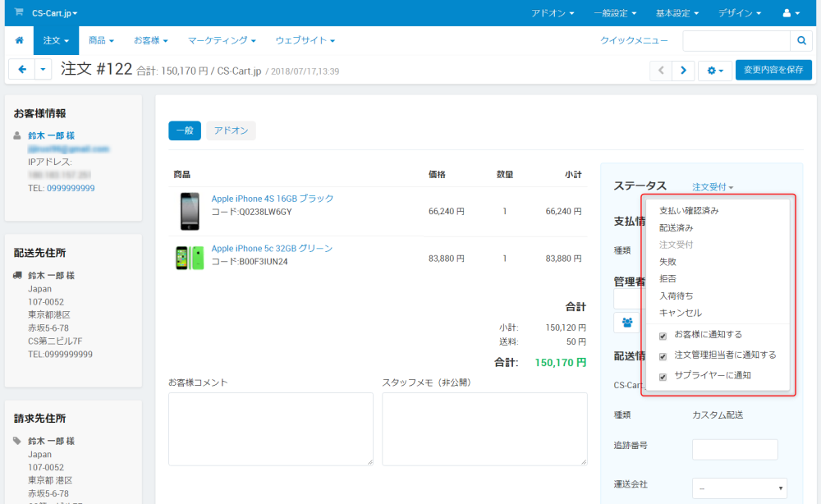821x504 pixels.
Task: Click the blurred customer email link
Action: point(68,149)
